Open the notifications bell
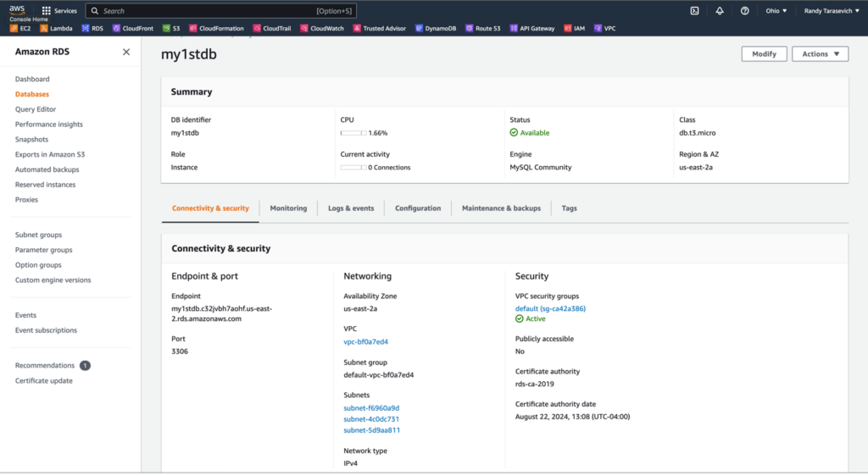This screenshot has height=476, width=868. coord(719,10)
